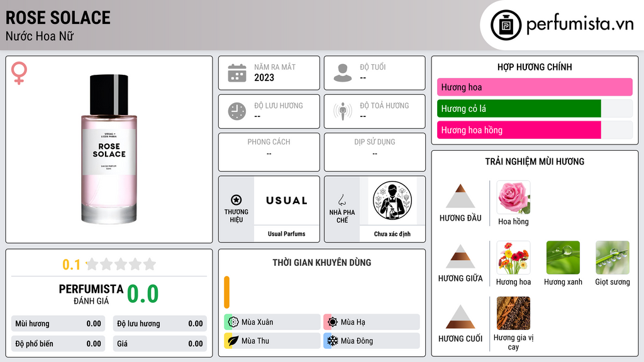The height and width of the screenshot is (362, 644).
Task: Click the perfumista.vn site name
Action: pyautogui.click(x=580, y=24)
